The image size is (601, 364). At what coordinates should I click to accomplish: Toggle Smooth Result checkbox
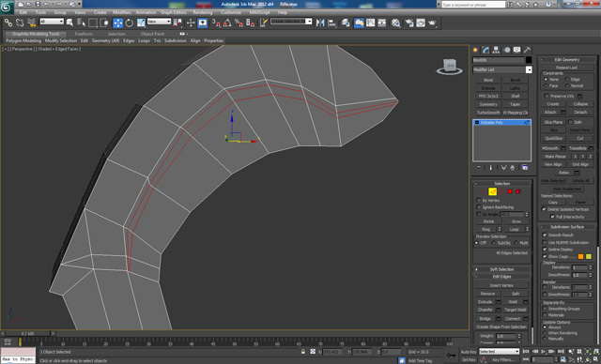[x=545, y=235]
